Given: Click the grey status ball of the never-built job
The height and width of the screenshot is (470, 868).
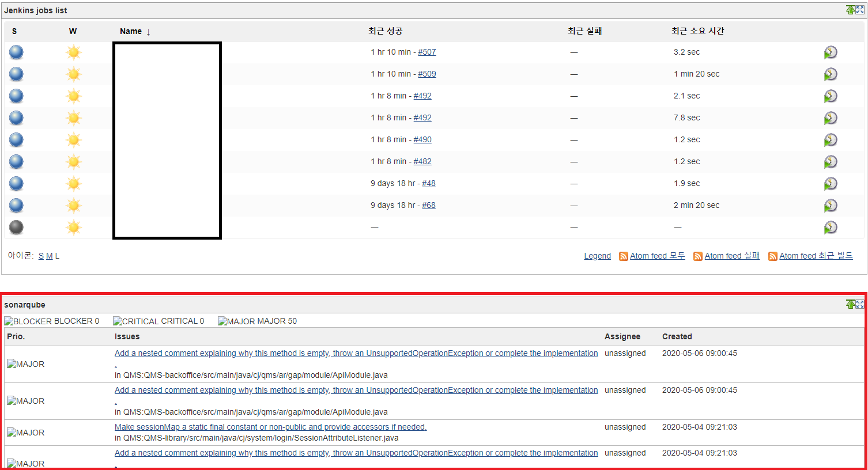Looking at the screenshot, I should tap(16, 228).
